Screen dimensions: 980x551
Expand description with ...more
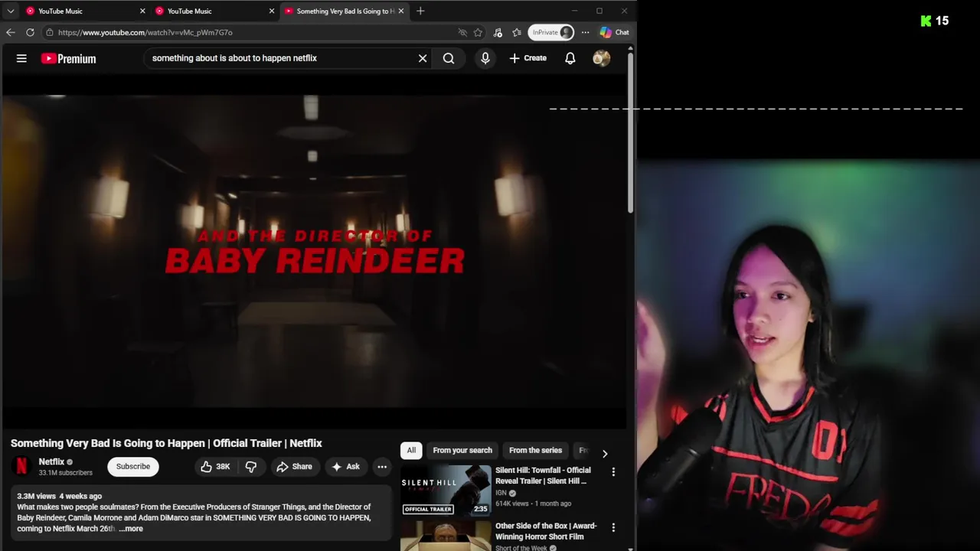[131, 529]
